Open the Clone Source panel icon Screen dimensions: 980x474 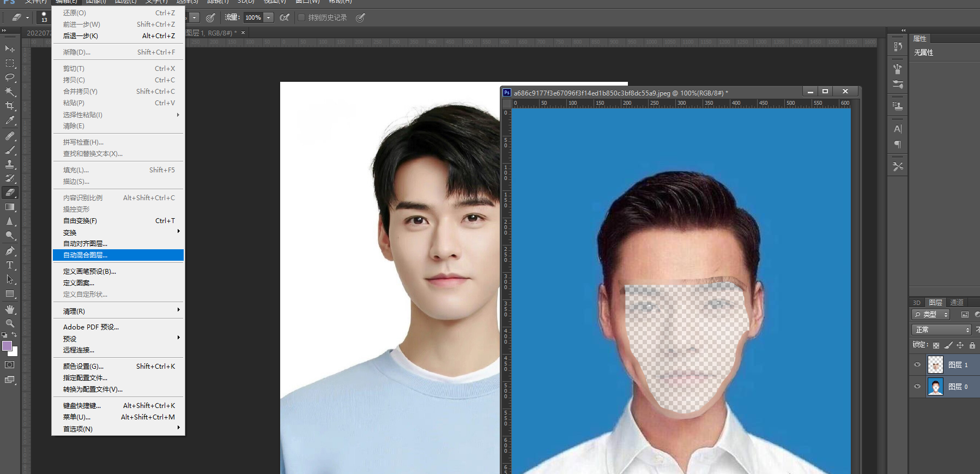(898, 106)
